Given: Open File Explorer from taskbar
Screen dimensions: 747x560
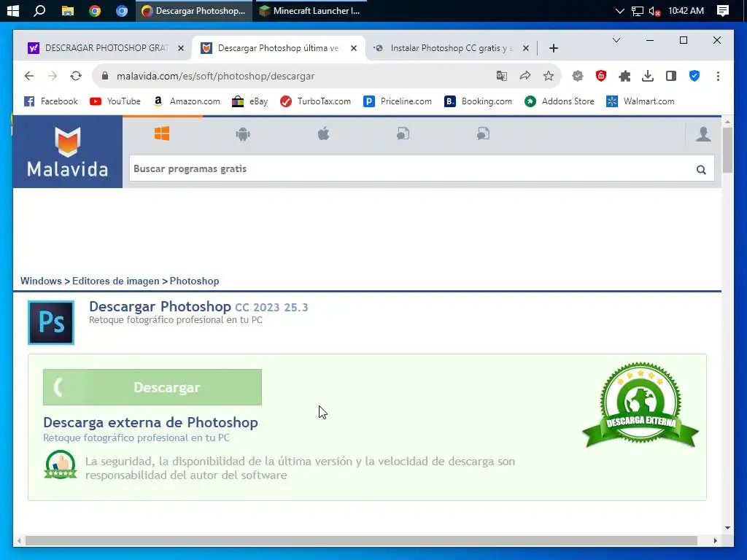Looking at the screenshot, I should [x=68, y=10].
